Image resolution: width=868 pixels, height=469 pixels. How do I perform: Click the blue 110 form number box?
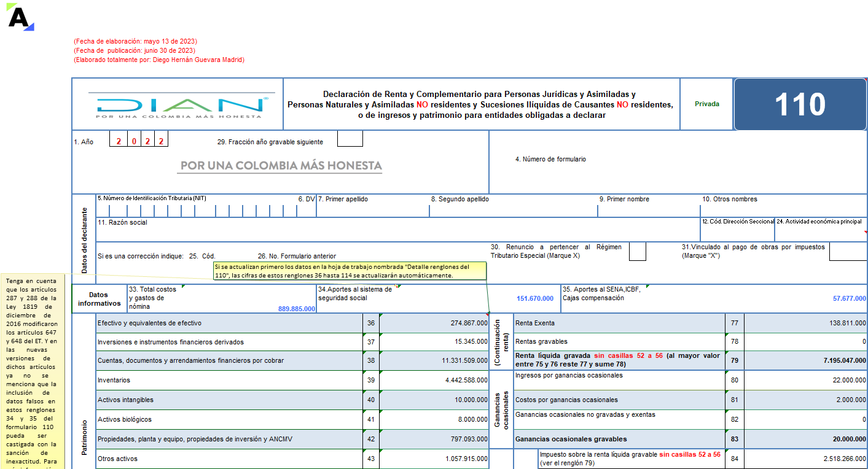click(800, 104)
